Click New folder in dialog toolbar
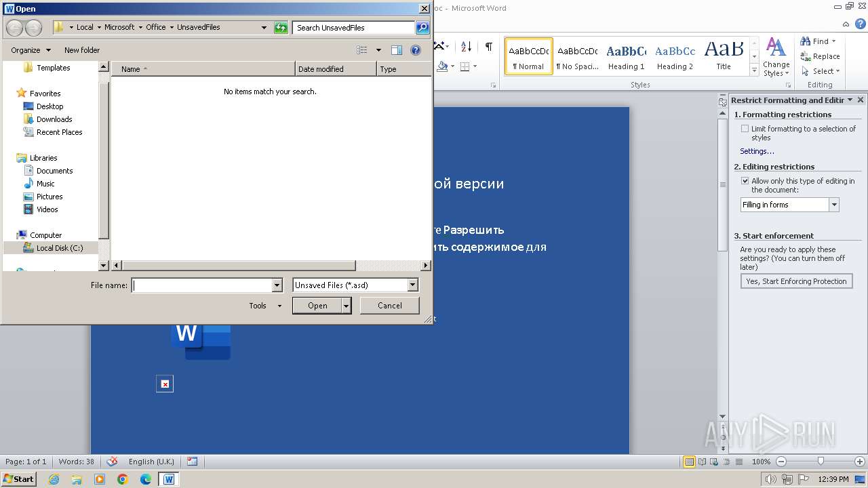This screenshot has width=868, height=488. click(82, 50)
